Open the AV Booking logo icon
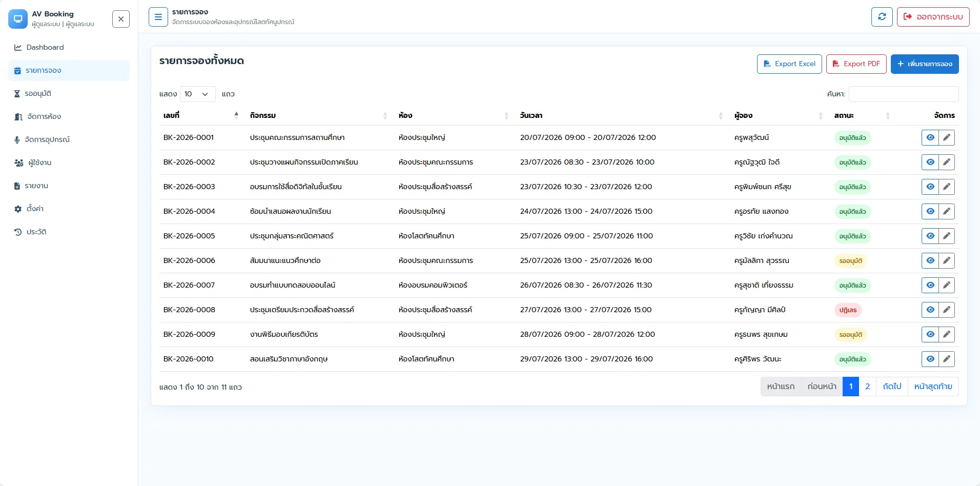This screenshot has height=486, width=980. tap(18, 19)
